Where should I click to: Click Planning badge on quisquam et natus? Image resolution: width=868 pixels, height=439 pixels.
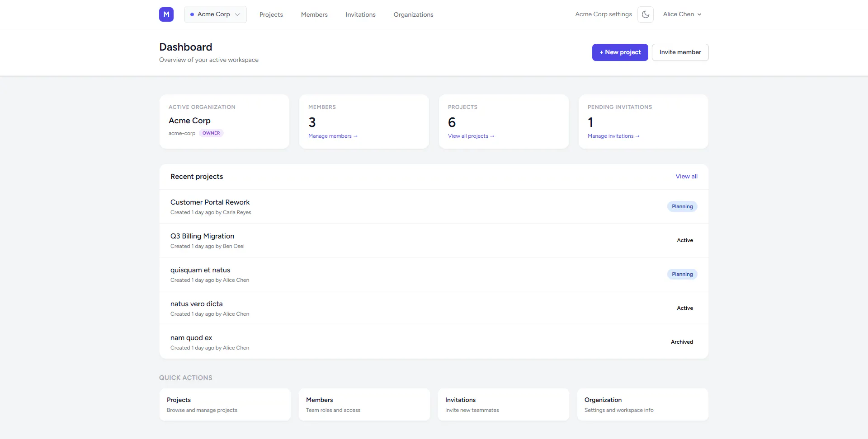(x=682, y=274)
